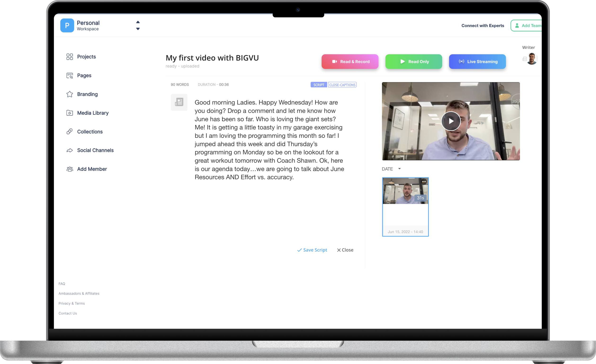Click the Read & Record button
596x364 pixels.
[350, 62]
